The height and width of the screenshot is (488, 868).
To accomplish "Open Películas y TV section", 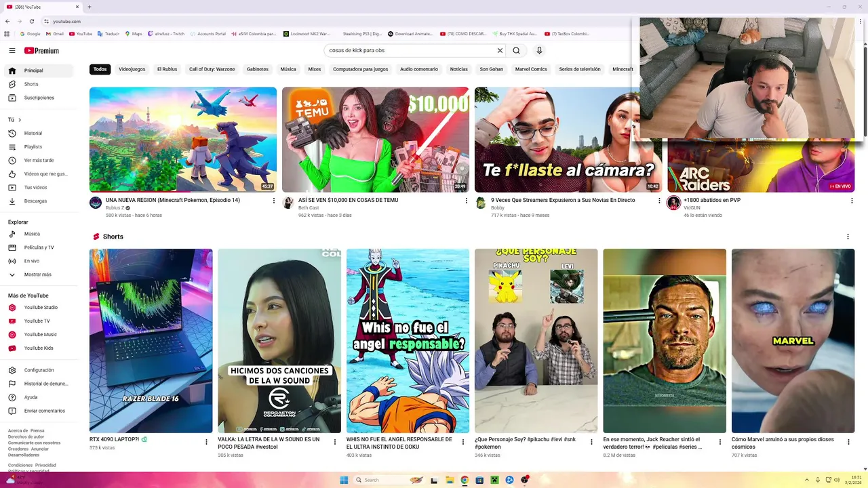I will (x=39, y=247).
